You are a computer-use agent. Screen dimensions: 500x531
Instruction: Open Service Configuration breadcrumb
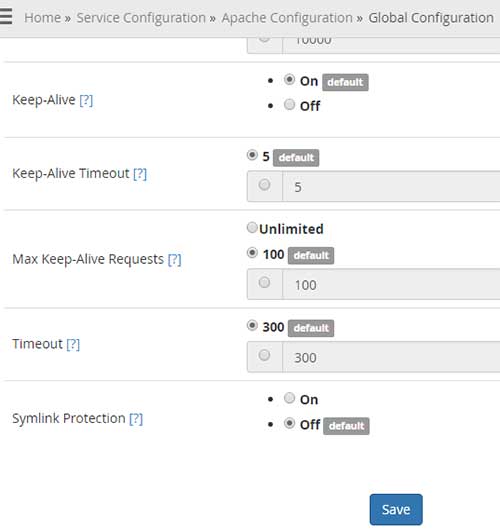[x=141, y=18]
